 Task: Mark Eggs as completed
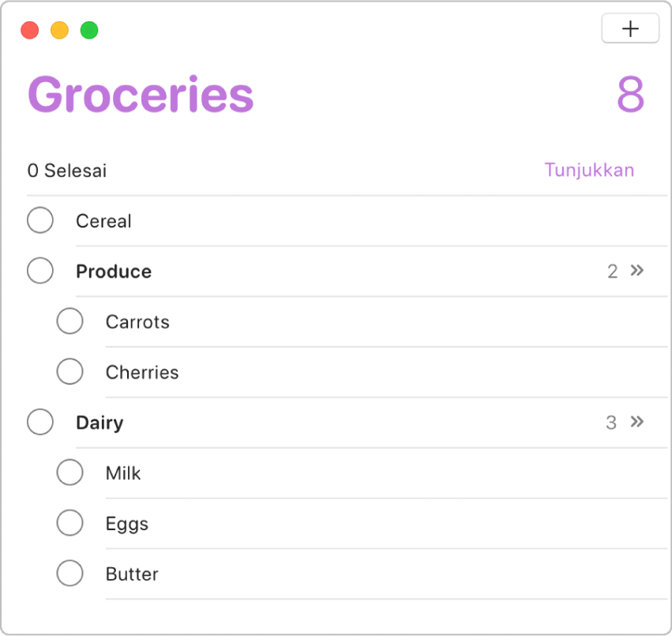pos(70,523)
